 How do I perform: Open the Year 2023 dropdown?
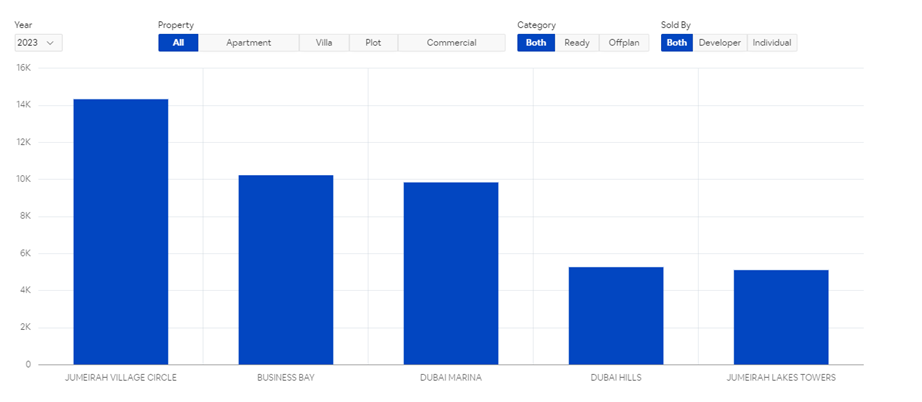click(38, 43)
